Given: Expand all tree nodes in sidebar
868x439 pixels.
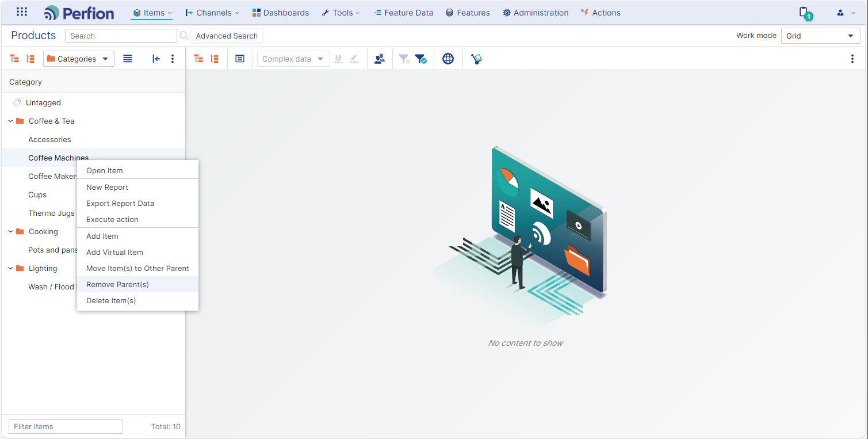Looking at the screenshot, I should point(15,59).
